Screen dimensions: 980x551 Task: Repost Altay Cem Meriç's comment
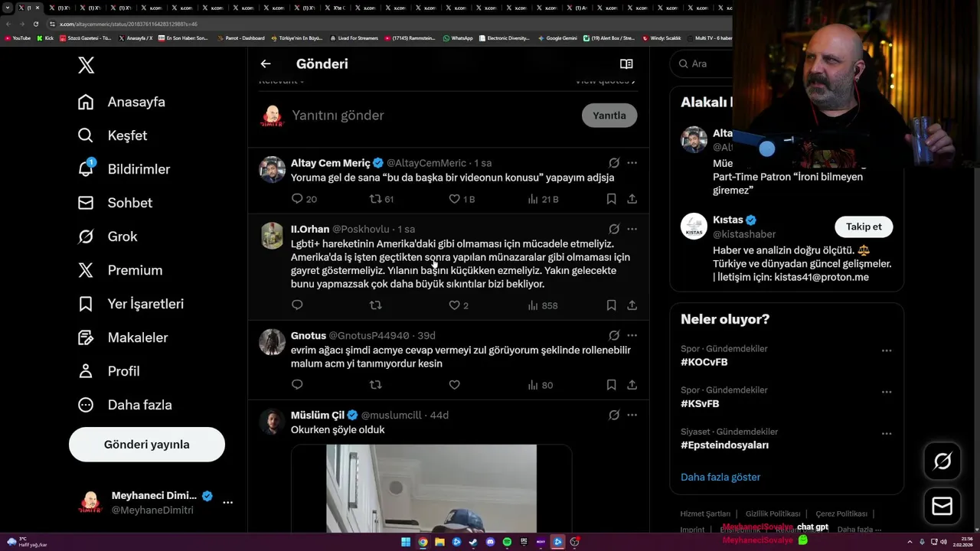[x=375, y=199]
